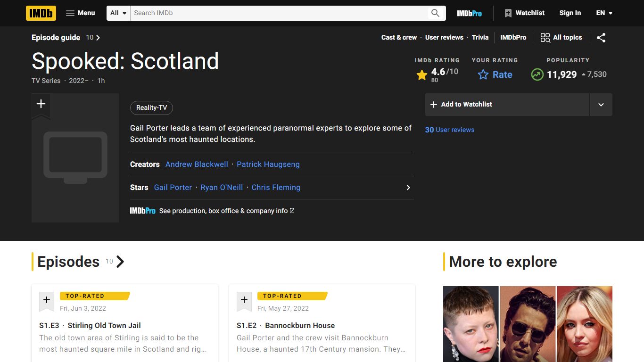This screenshot has width=644, height=362.
Task: Focus the Search IMDb field
Action: [x=278, y=13]
